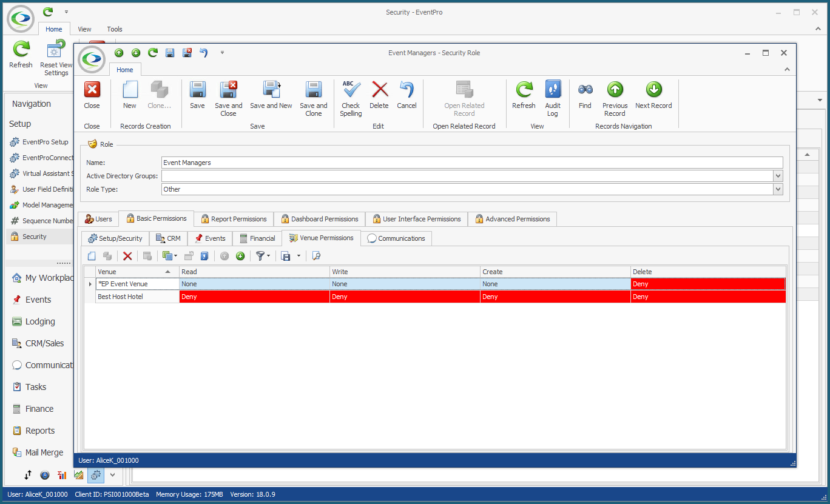Click the sigma bar chart icon in navigation footer
The image size is (830, 504).
point(62,475)
